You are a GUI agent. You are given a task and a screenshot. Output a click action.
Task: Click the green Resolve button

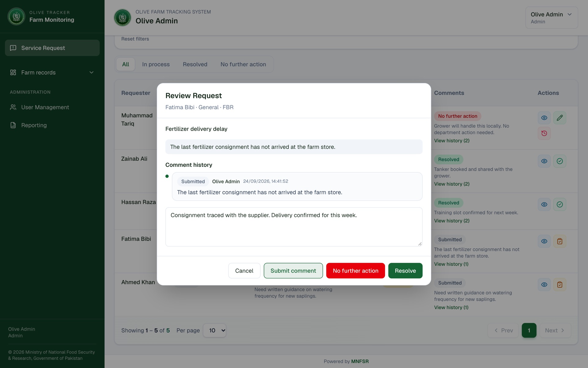coord(405,270)
